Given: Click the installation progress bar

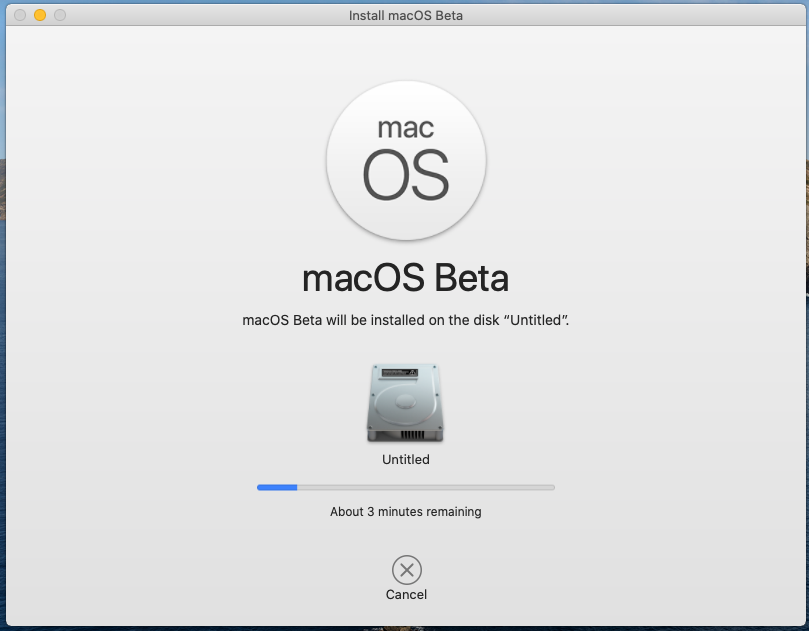Looking at the screenshot, I should [406, 488].
